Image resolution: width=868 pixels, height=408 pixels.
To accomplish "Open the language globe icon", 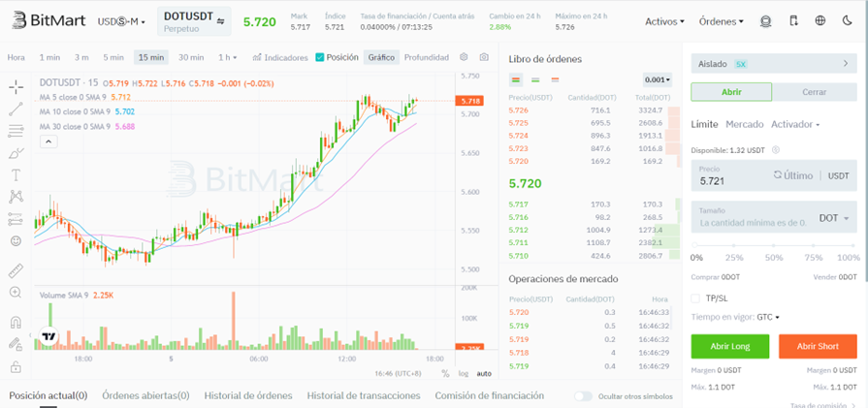I will click(x=820, y=21).
